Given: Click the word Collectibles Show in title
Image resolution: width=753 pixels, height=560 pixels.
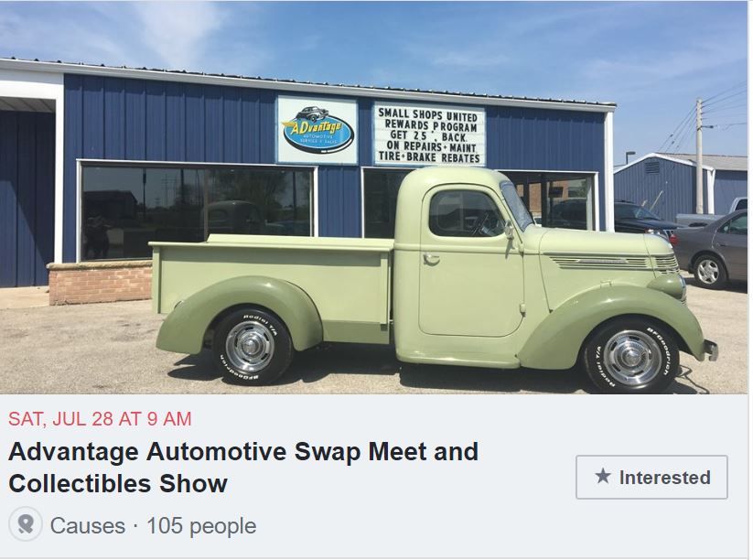Looking at the screenshot, I should (118, 484).
